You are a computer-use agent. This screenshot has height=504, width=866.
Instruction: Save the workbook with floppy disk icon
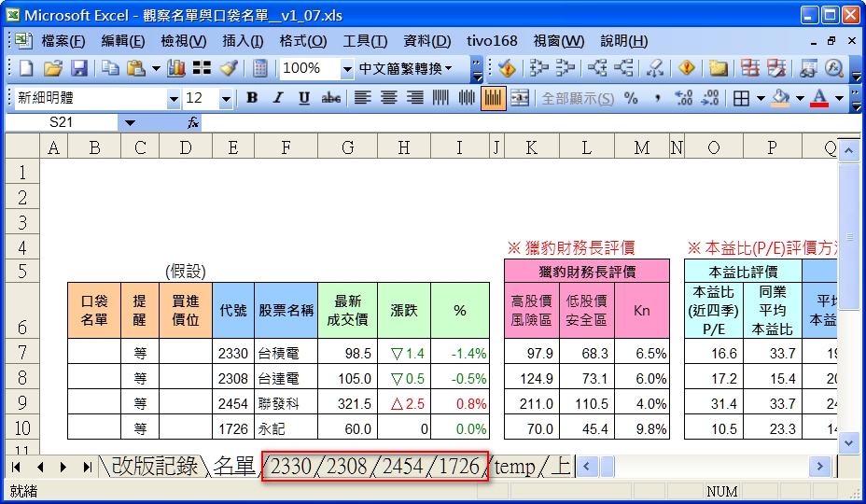pos(79,68)
